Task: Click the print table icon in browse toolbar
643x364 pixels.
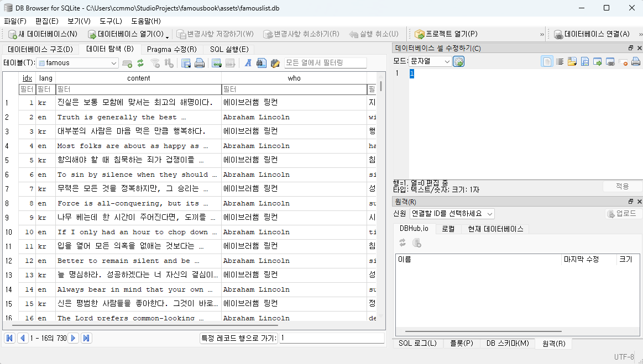Action: tap(200, 63)
